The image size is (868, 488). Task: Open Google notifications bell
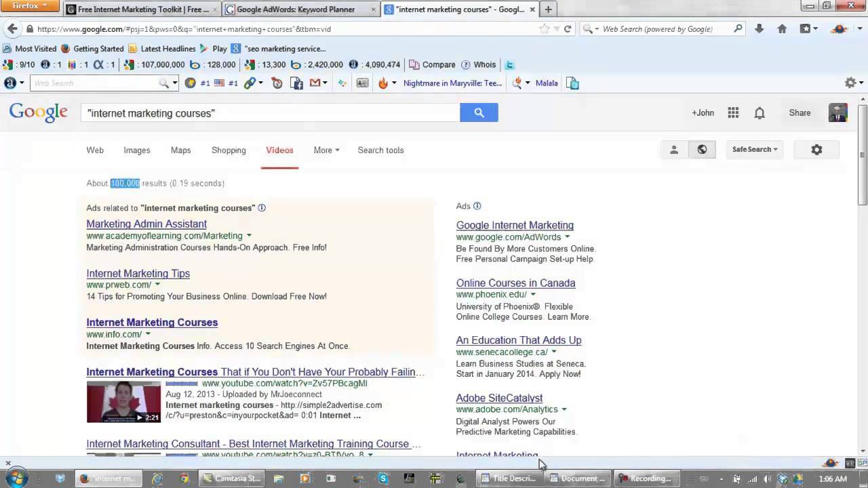pos(759,113)
